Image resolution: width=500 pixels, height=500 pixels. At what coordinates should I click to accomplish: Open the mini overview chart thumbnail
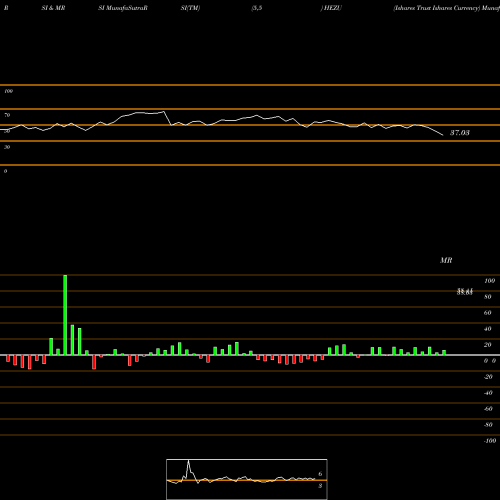247,479
